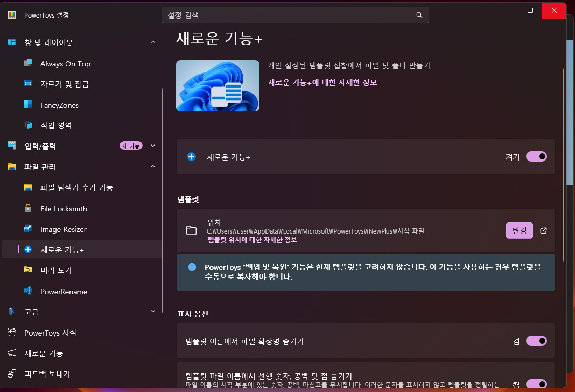
Task: Toggle 템플릿 이름에서 파일 확장명 숨기기 switch
Action: [536, 341]
